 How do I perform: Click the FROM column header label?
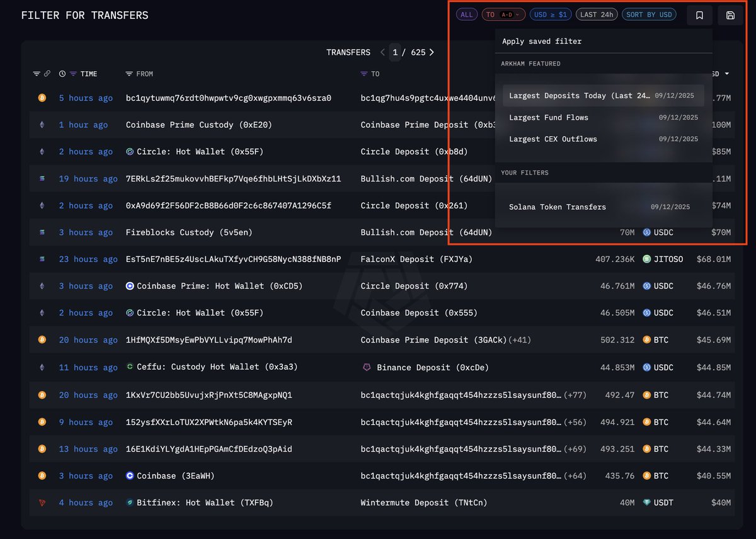(144, 74)
